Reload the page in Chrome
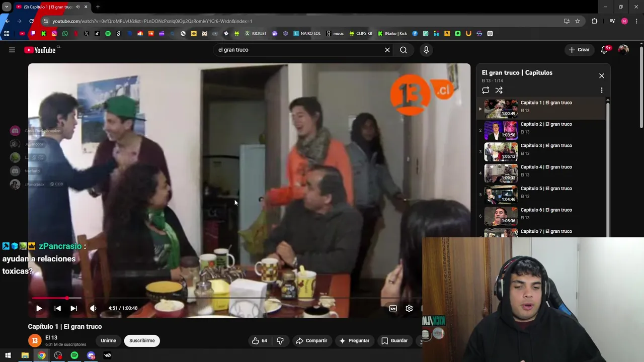The height and width of the screenshot is (362, 644). coord(31,21)
